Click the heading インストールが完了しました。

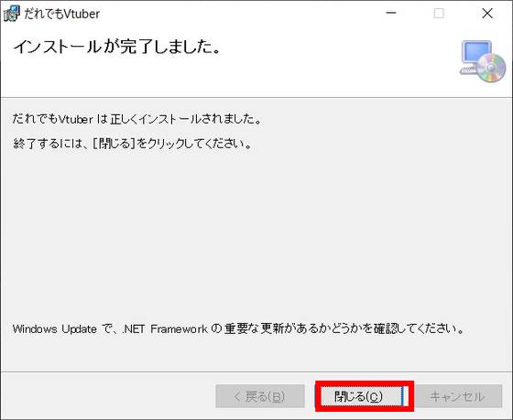(117, 47)
